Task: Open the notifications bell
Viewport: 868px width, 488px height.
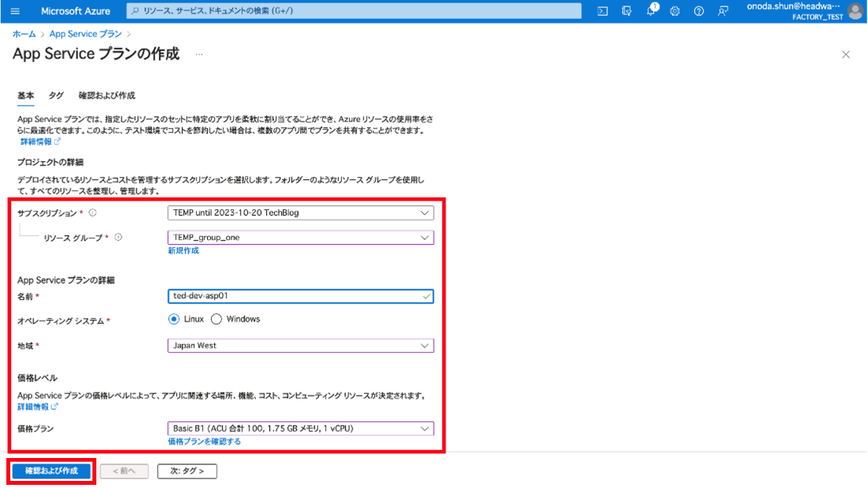Action: 651,10
